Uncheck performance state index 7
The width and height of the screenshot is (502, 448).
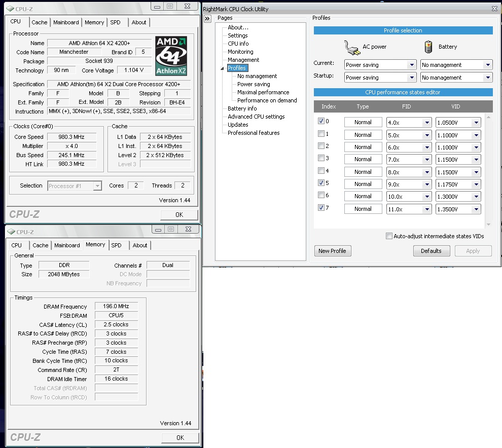point(321,208)
